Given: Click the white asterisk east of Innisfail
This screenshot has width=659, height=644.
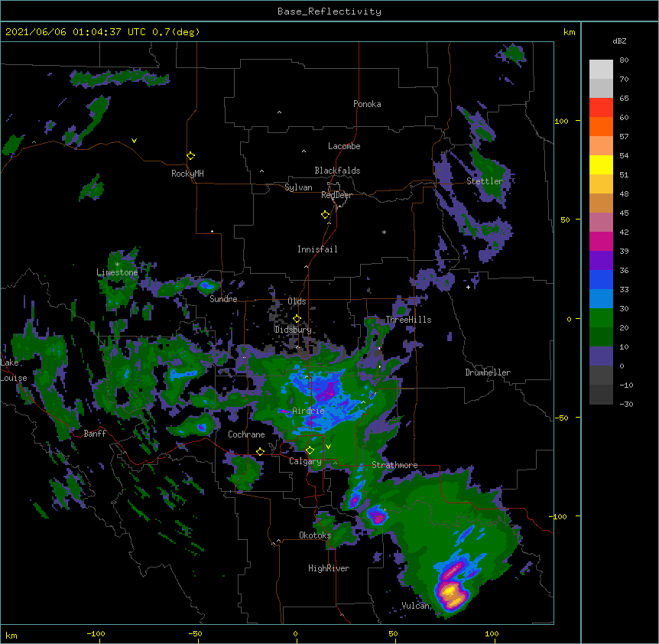Looking at the screenshot, I should (x=384, y=232).
